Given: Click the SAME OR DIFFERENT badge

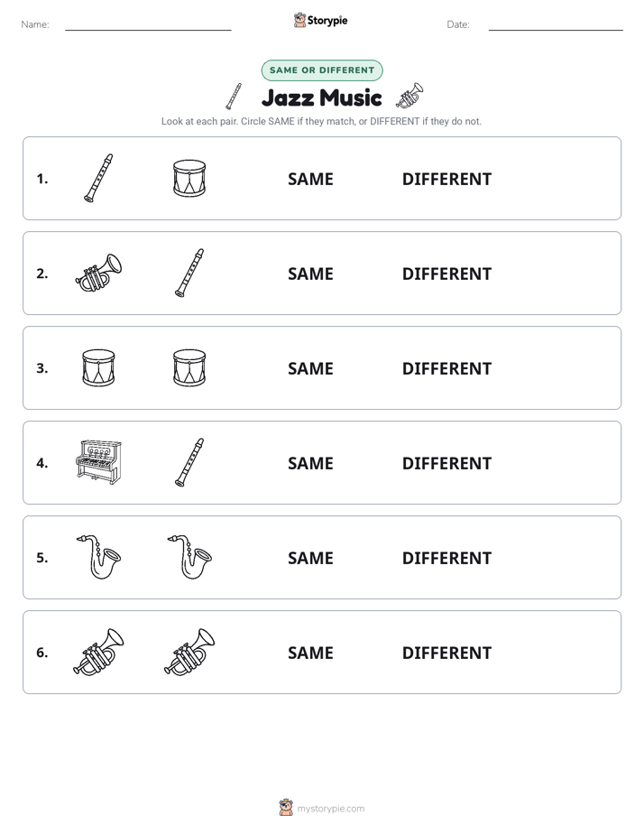Looking at the screenshot, I should [x=322, y=70].
